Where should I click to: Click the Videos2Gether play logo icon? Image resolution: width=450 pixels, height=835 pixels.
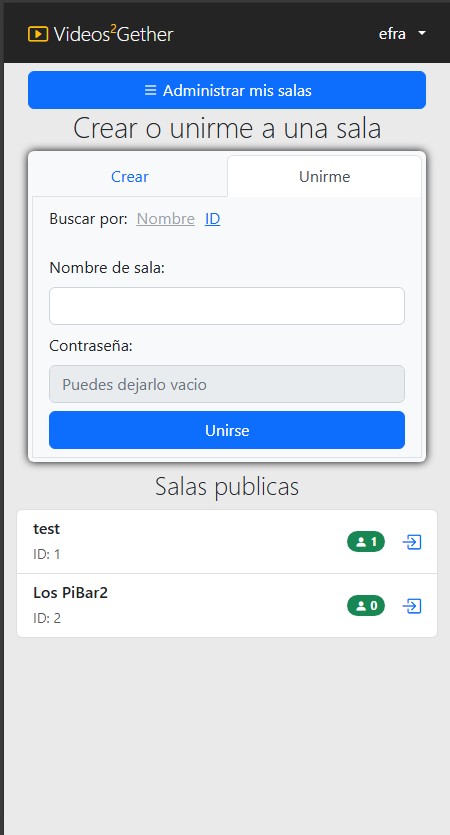point(38,34)
